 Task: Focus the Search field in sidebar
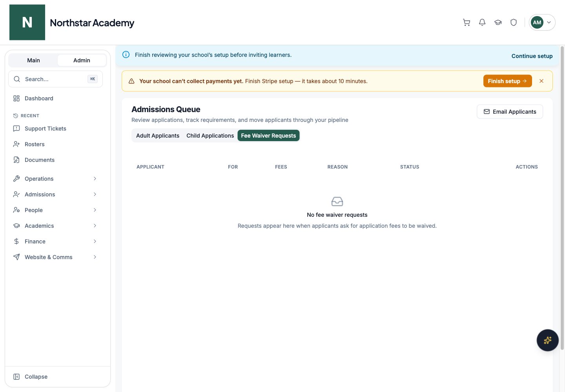click(55, 79)
